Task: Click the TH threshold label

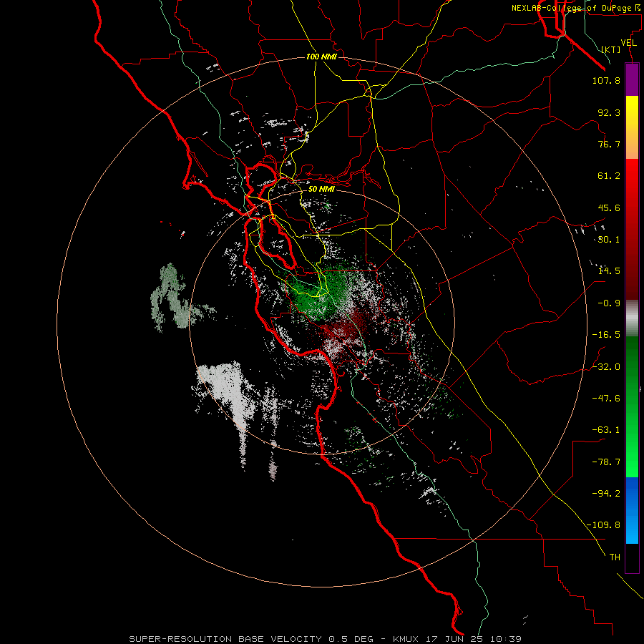Action: point(615,557)
